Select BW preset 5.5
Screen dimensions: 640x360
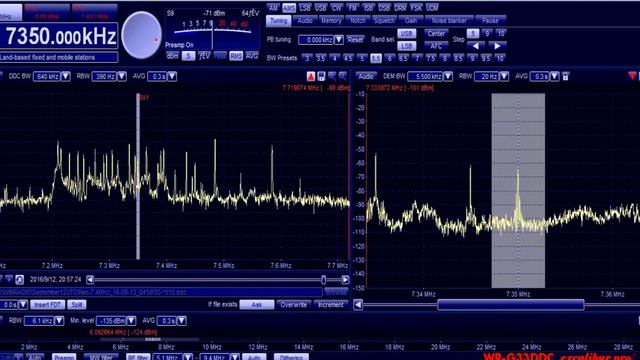pyautogui.click(x=376, y=58)
